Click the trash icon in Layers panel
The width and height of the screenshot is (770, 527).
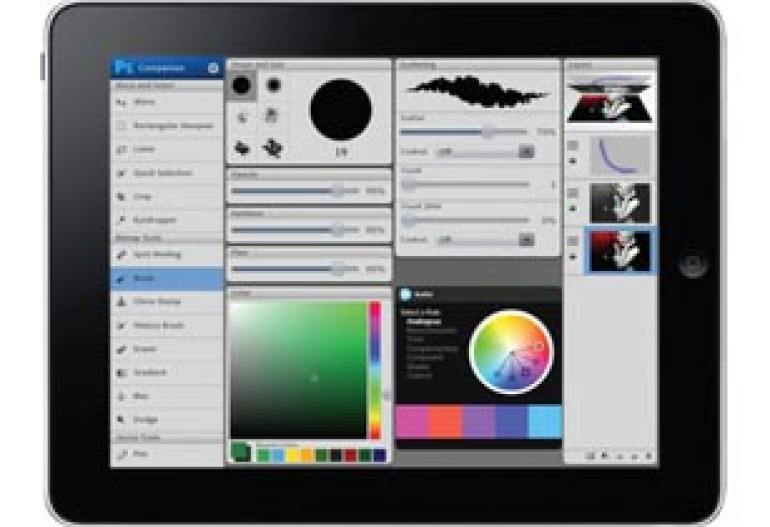pos(649,456)
